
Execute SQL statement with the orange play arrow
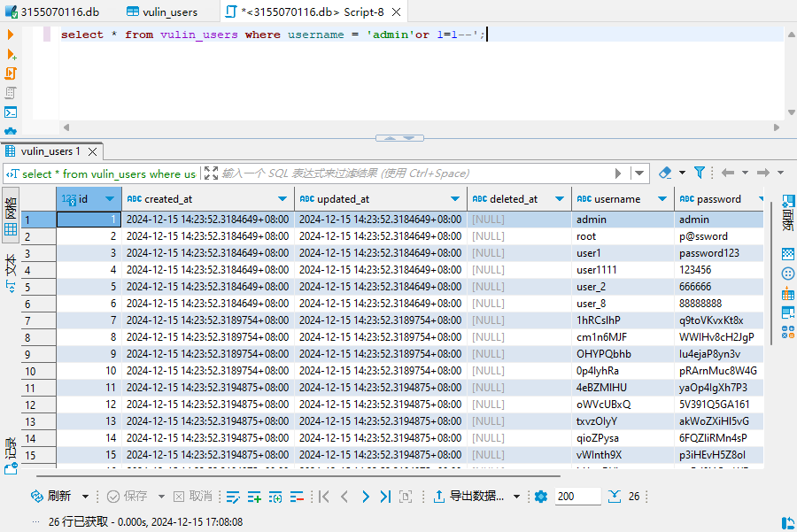point(11,35)
